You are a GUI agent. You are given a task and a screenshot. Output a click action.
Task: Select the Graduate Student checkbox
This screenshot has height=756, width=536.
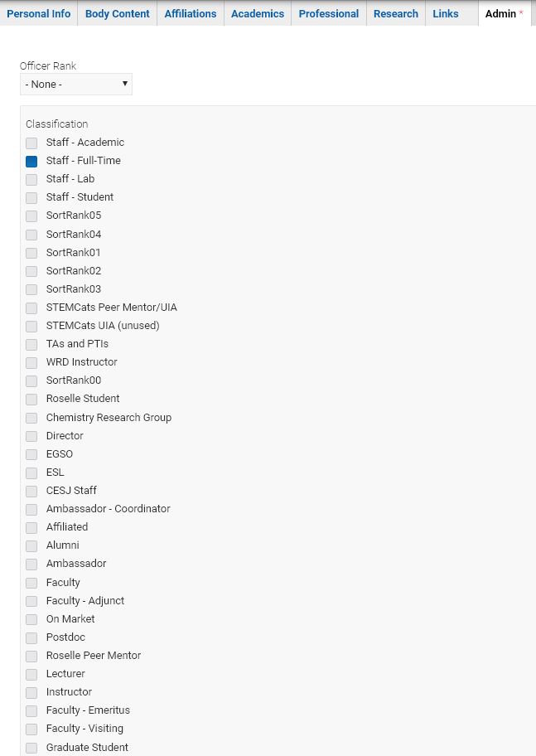31,748
